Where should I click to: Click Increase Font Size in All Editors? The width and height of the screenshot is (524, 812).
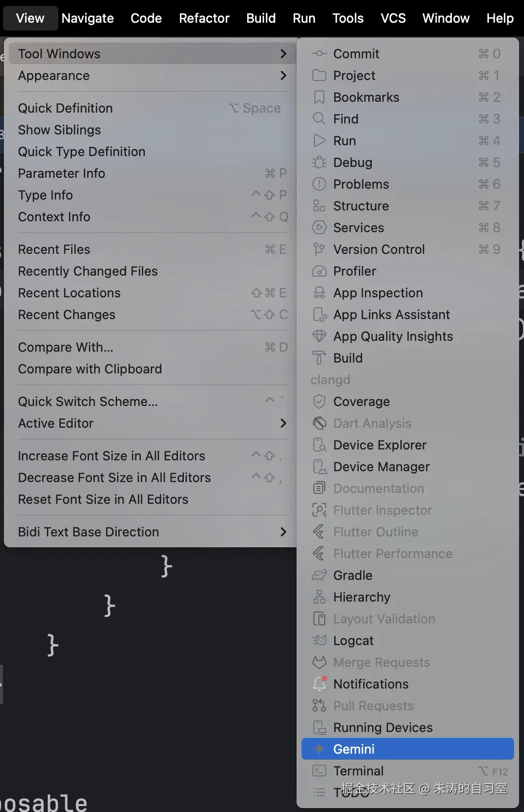tap(111, 456)
